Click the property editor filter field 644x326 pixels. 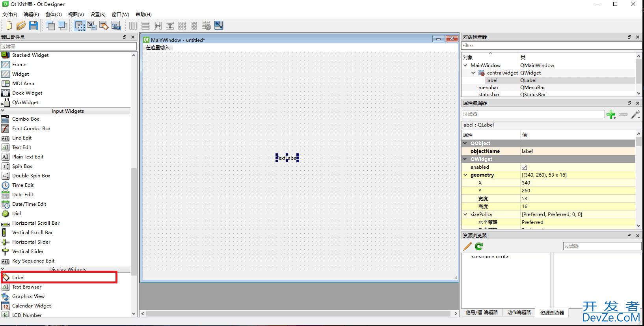(533, 114)
